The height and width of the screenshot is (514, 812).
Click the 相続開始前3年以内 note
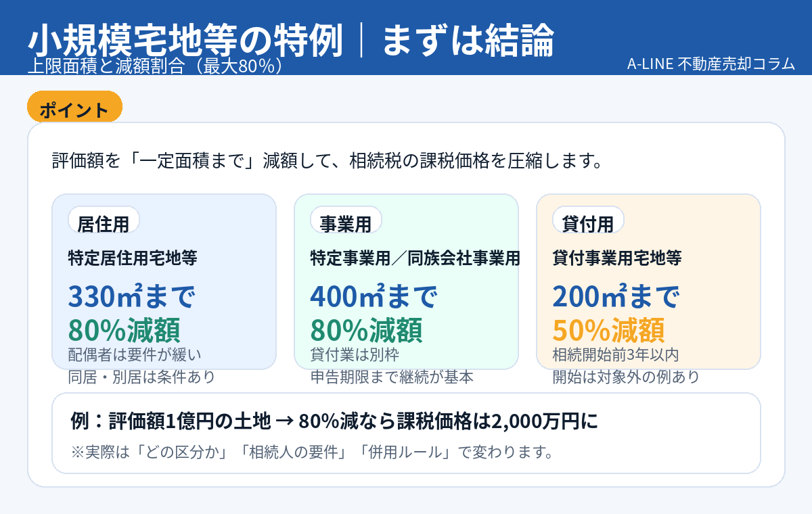[x=616, y=354]
